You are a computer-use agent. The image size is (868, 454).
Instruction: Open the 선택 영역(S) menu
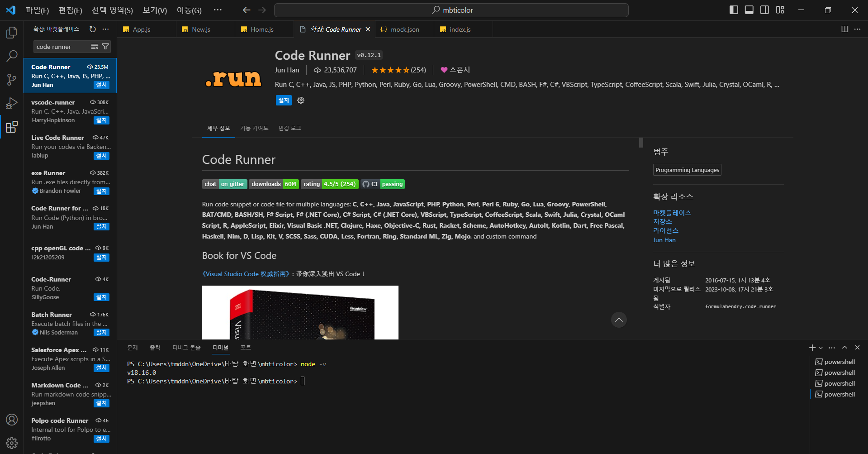coord(112,10)
